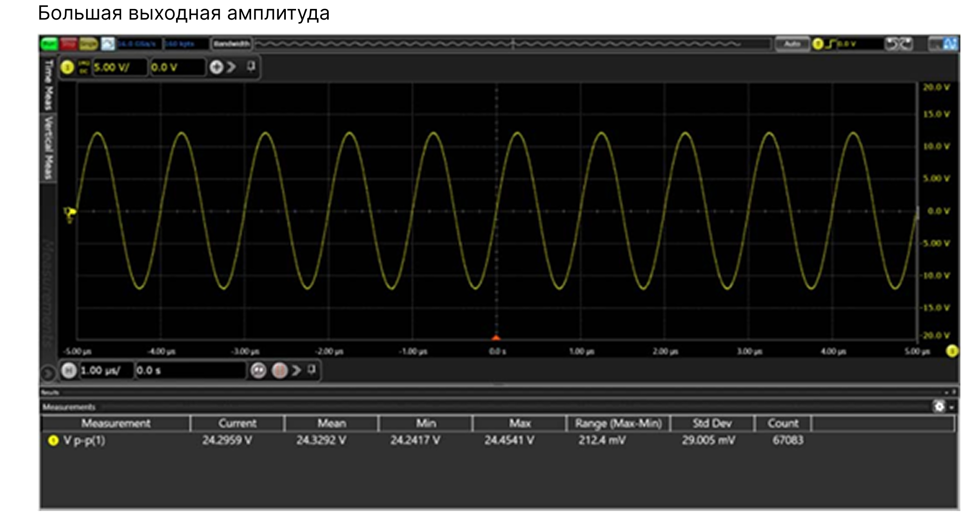Screen dimensions: 980x529
Task: Click the red horizontal pause icon
Action: pos(280,371)
